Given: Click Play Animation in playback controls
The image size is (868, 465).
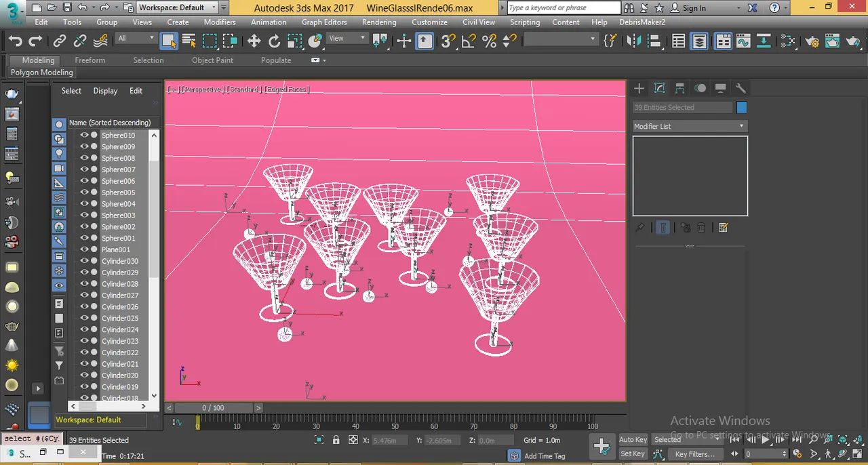Looking at the screenshot, I should point(765,439).
